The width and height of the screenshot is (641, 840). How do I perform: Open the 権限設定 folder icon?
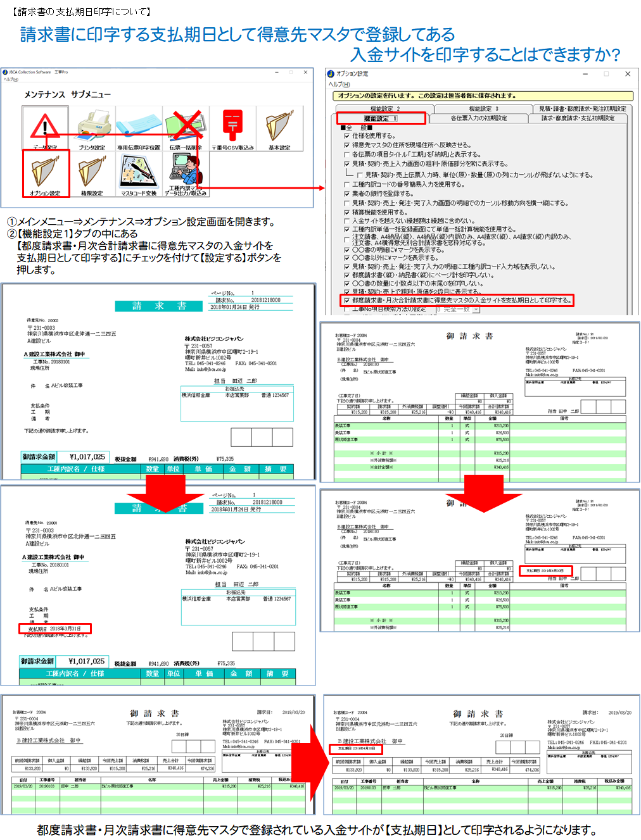[92, 173]
